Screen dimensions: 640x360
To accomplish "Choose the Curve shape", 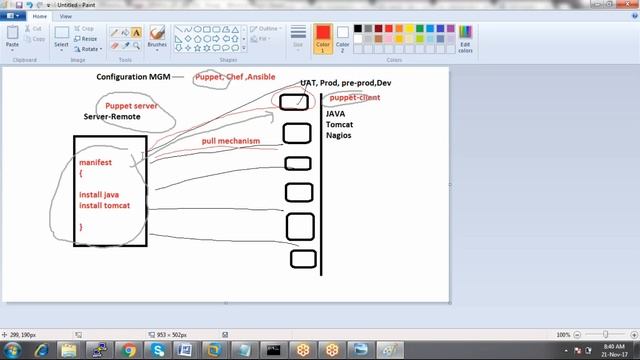I will pyautogui.click(x=188, y=29).
